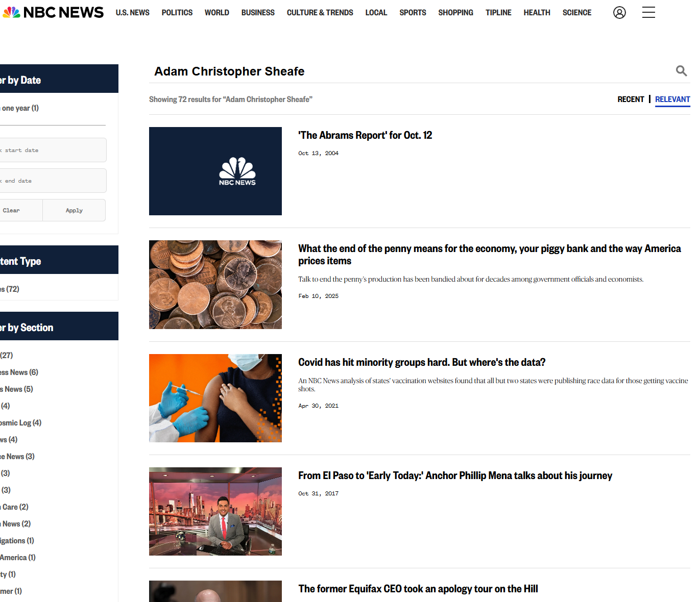Focus the search field with Adam Christopher Sheafe
The image size is (700, 602).
point(411,71)
